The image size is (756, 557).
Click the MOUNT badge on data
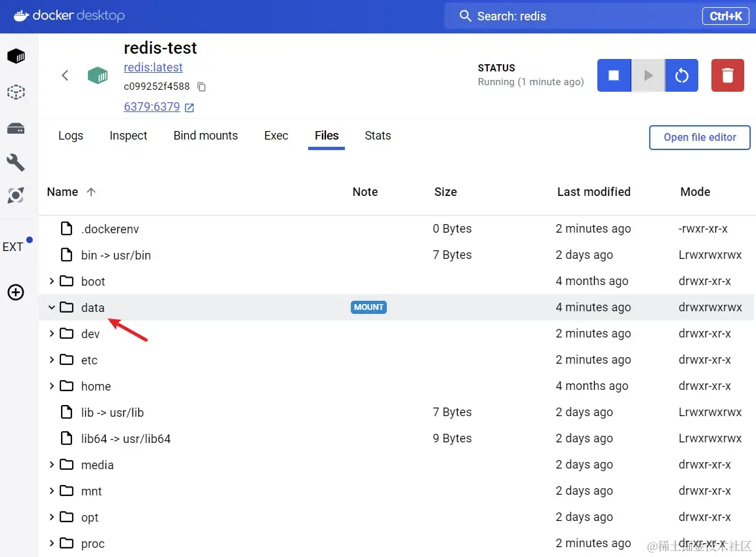[x=369, y=307]
